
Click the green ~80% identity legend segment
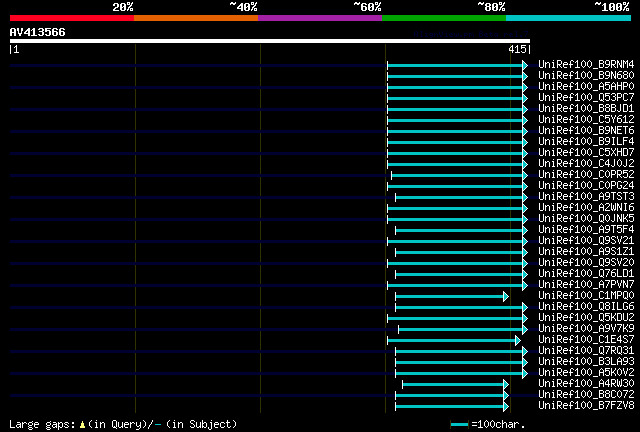click(x=444, y=18)
